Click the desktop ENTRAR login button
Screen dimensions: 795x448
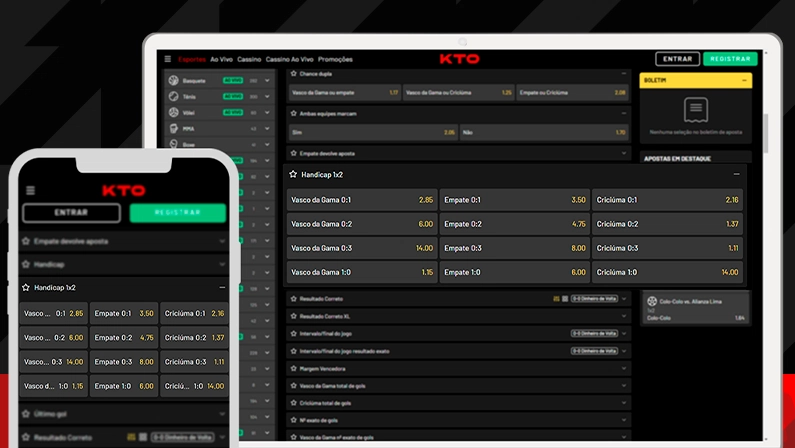coord(677,59)
